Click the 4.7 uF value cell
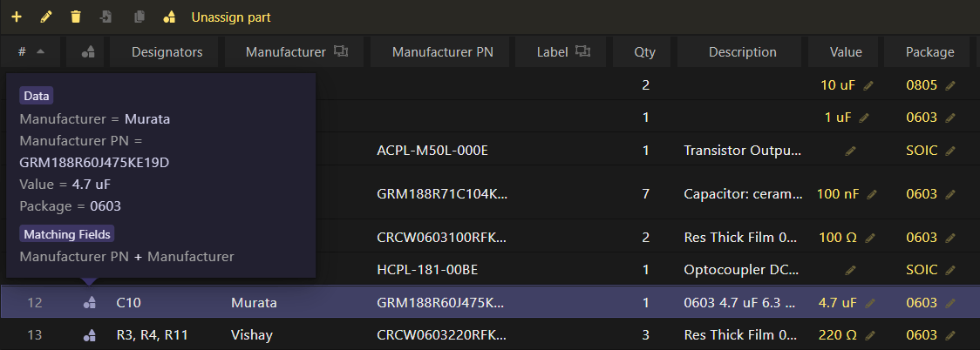 pyautogui.click(x=838, y=303)
